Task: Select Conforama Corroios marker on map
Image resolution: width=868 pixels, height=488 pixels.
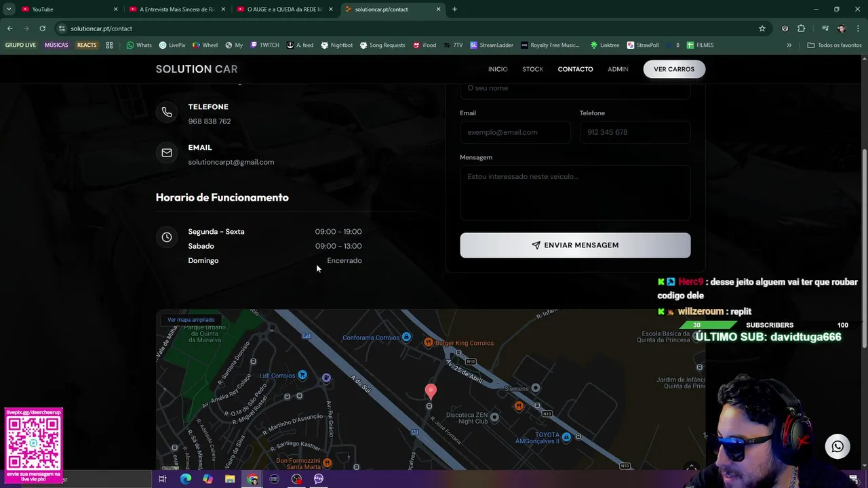Action: (406, 338)
